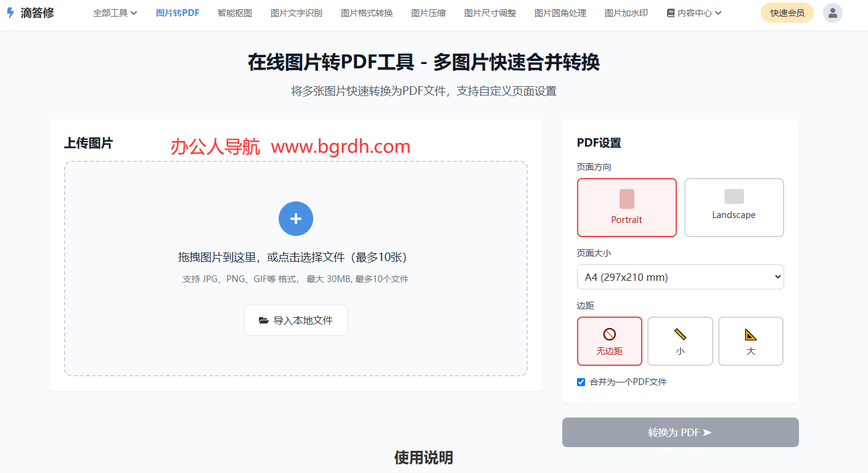This screenshot has width=868, height=473.
Task: Expand the 全部工具 dropdown menu
Action: tap(115, 13)
